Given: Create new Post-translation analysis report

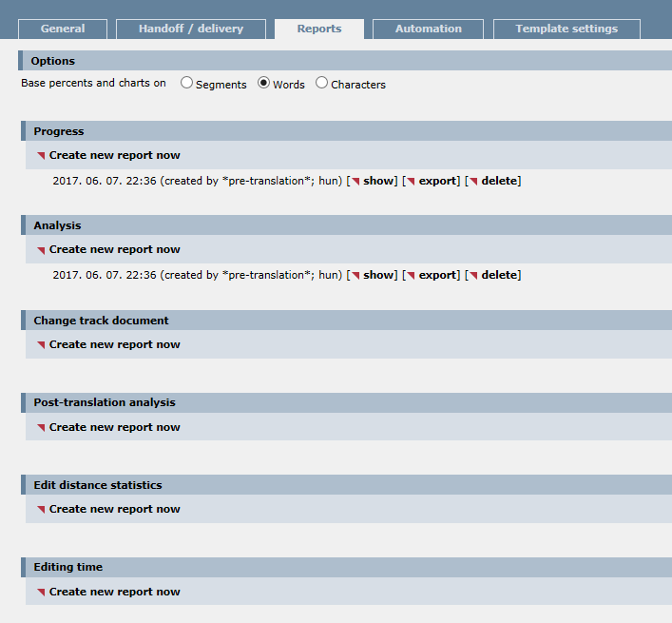Looking at the screenshot, I should 114,427.
